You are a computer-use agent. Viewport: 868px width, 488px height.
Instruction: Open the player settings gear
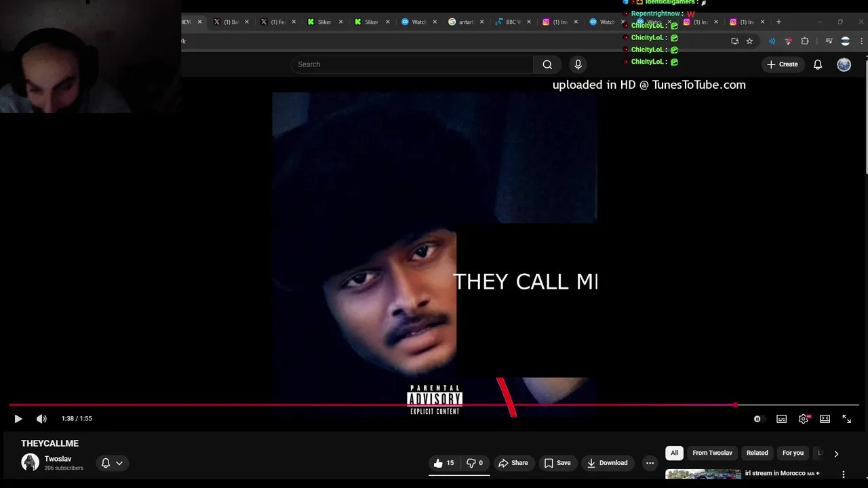click(x=804, y=419)
